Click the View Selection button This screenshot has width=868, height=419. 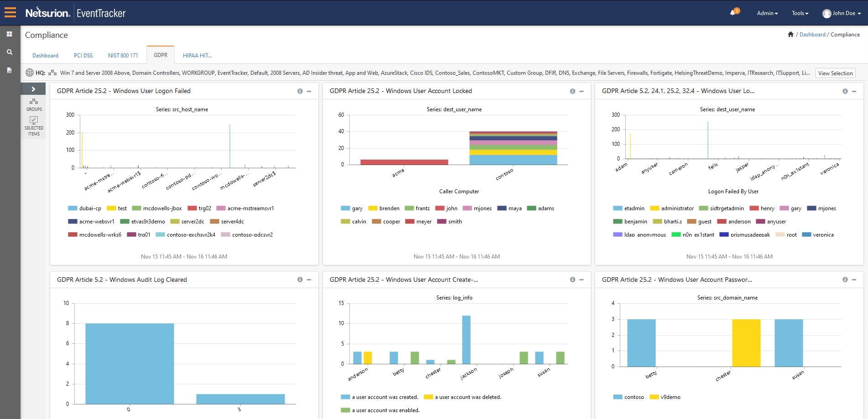[x=835, y=73]
